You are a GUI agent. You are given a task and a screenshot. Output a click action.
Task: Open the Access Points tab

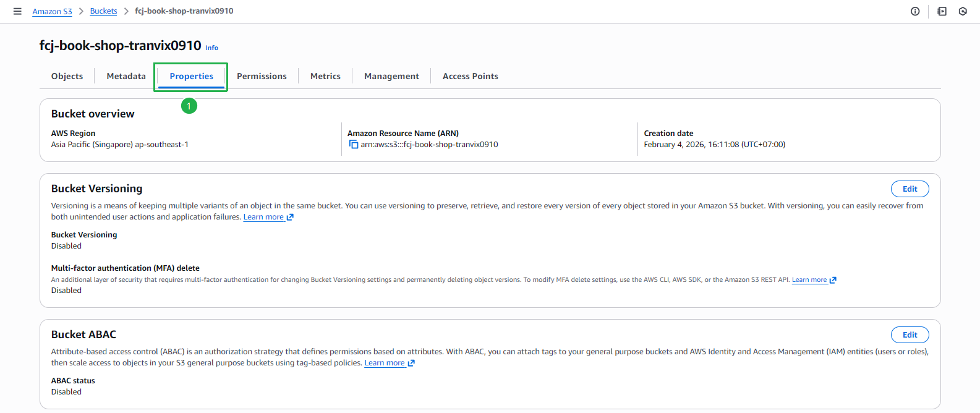(470, 76)
